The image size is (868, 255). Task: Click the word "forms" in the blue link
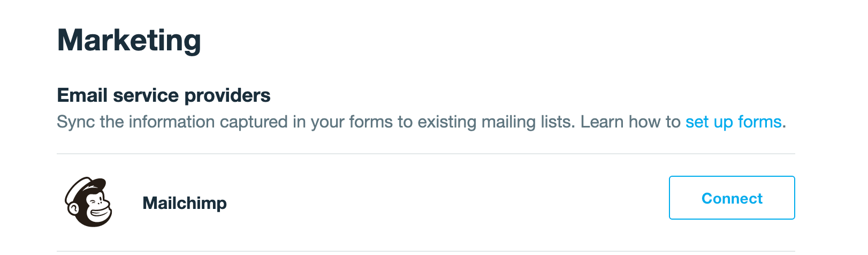(759, 122)
